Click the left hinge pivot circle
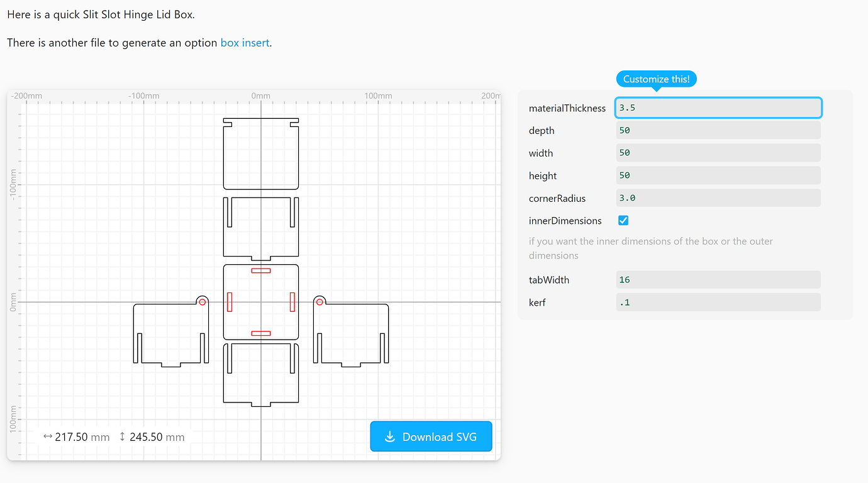This screenshot has width=868, height=483. point(202,302)
